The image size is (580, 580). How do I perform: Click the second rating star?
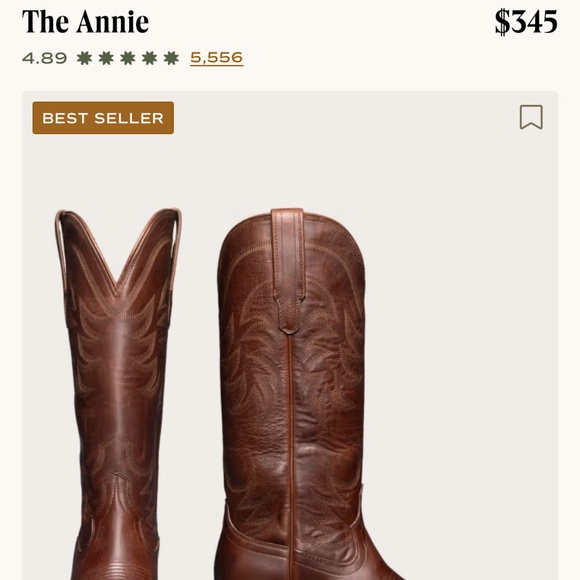coord(106,58)
